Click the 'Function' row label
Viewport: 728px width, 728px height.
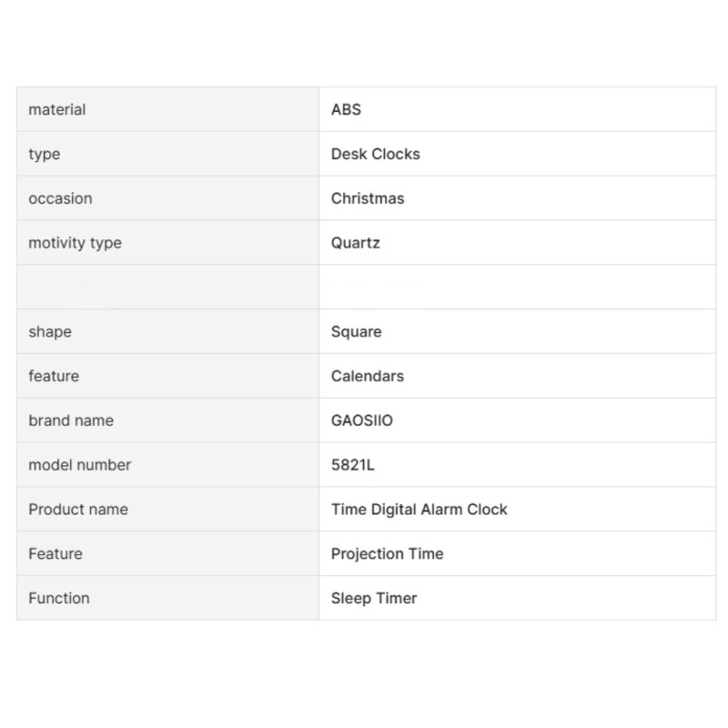[59, 598]
